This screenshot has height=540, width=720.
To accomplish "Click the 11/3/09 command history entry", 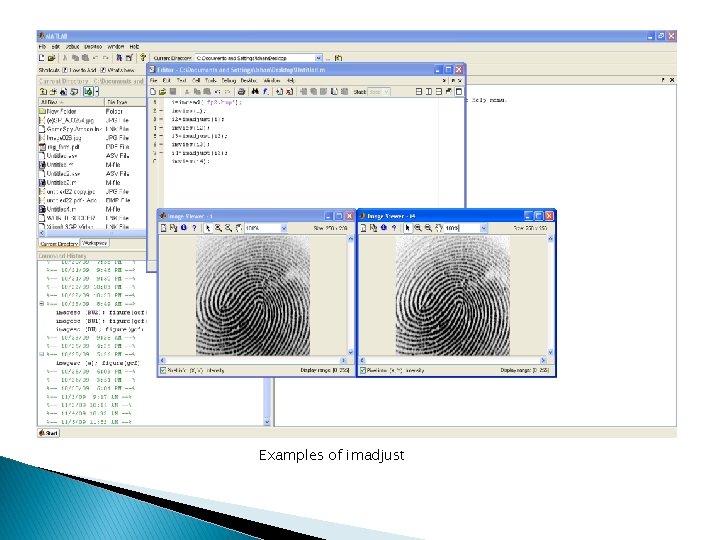I will [x=90, y=397].
